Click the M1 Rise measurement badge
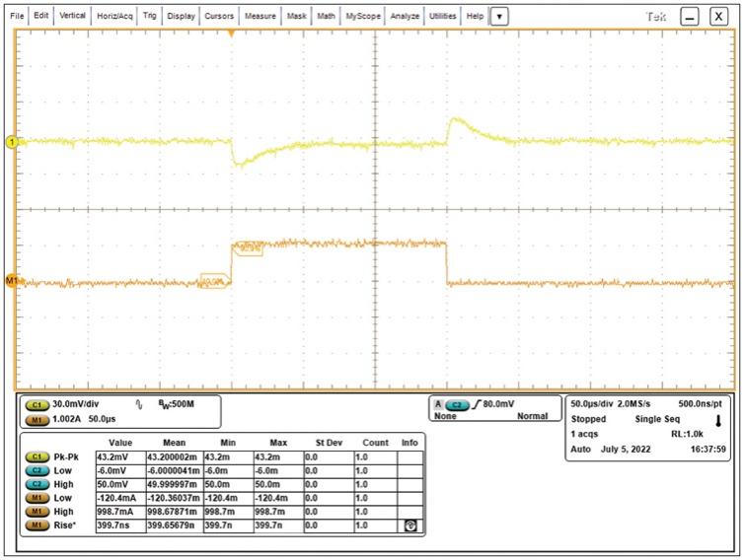Screen dimensions: 744x560 coord(38,526)
